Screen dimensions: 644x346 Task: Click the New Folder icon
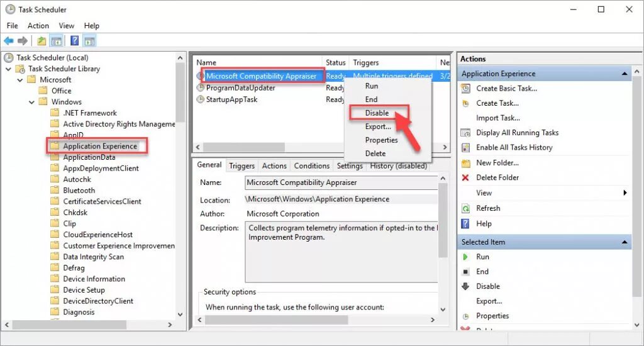(x=465, y=163)
